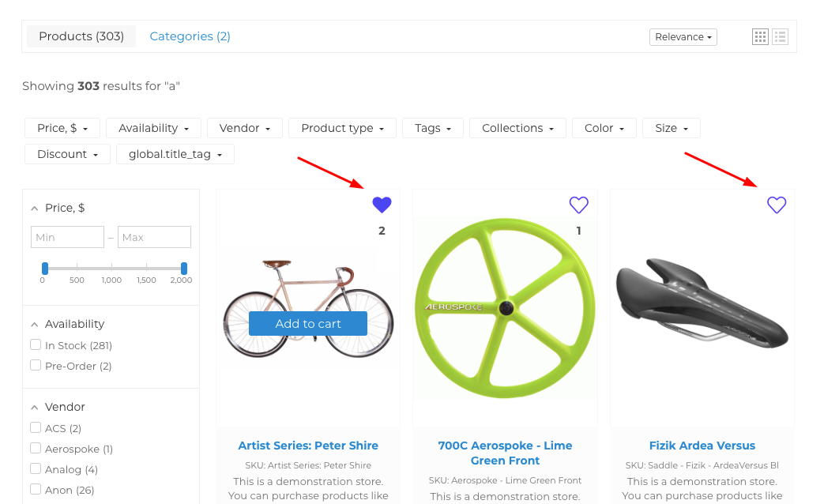This screenshot has width=824, height=504.
Task: Select the Products (303) tab
Action: coord(81,36)
